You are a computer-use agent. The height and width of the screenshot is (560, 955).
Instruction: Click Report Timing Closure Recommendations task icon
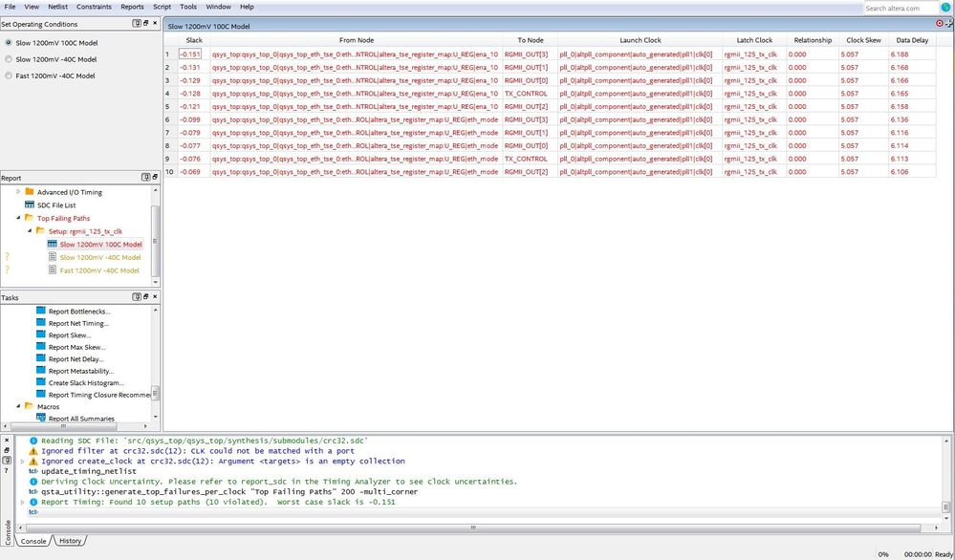tap(41, 395)
